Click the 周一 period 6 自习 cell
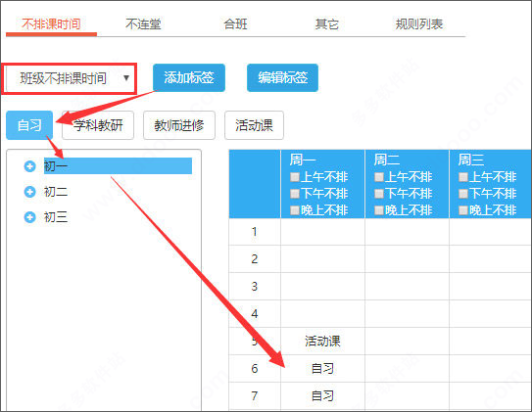 point(322,368)
